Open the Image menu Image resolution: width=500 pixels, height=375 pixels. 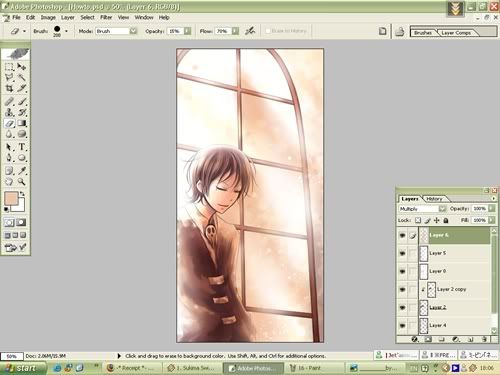pyautogui.click(x=48, y=17)
